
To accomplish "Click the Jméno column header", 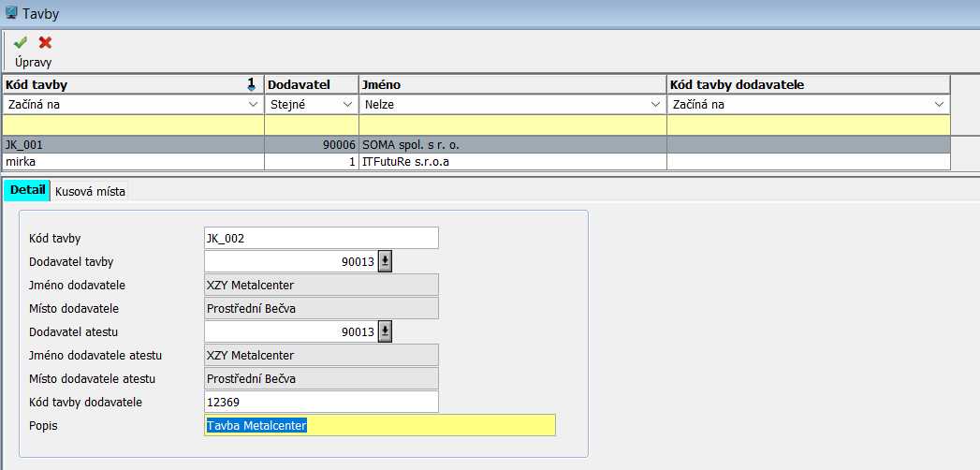I will click(x=511, y=84).
